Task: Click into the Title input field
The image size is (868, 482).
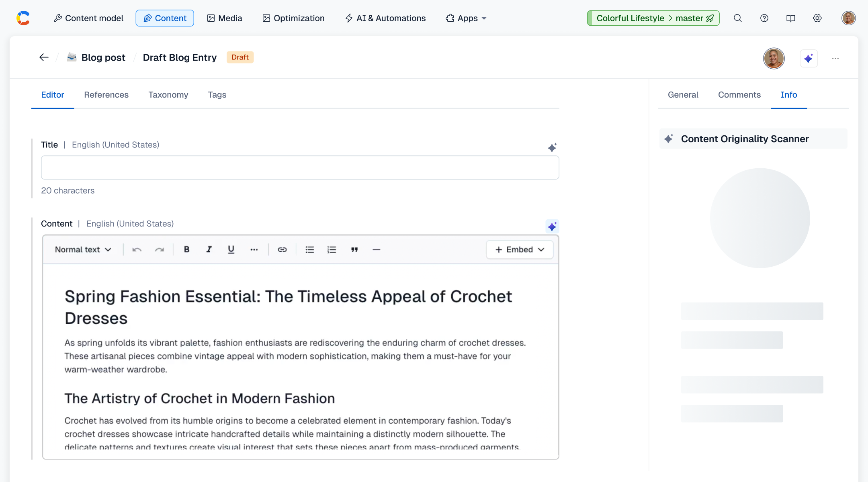Action: point(300,167)
